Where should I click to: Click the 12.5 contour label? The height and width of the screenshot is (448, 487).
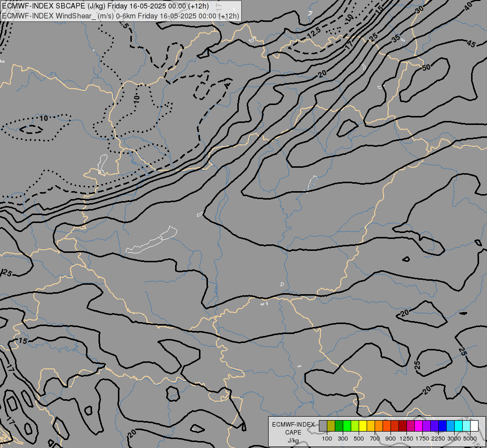(x=314, y=33)
